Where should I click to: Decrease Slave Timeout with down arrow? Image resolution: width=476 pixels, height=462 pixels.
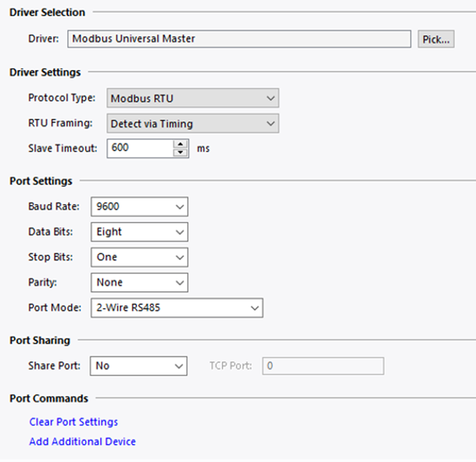click(180, 152)
